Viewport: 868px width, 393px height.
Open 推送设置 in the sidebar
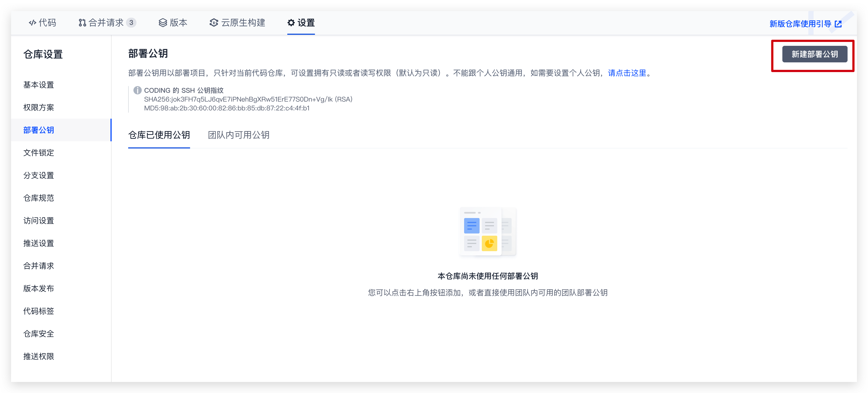[x=39, y=243]
